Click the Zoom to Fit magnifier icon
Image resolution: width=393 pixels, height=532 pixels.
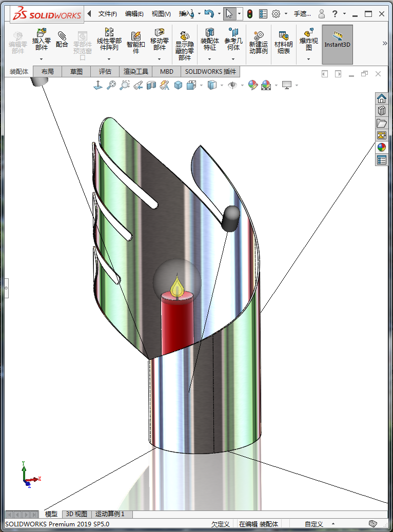111,85
